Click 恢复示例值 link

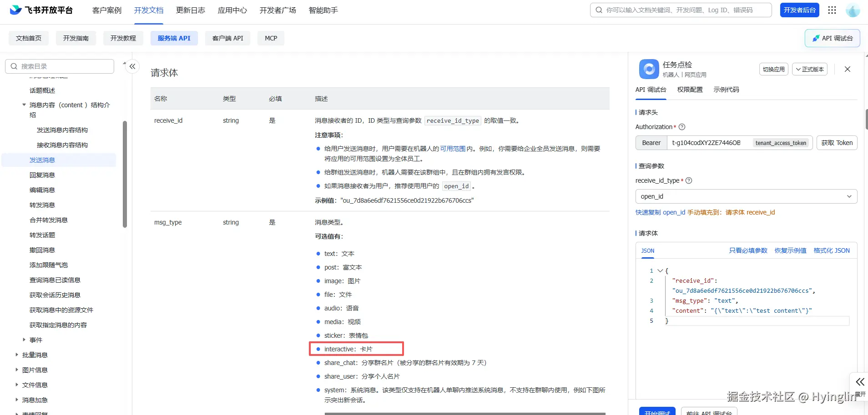pyautogui.click(x=791, y=250)
